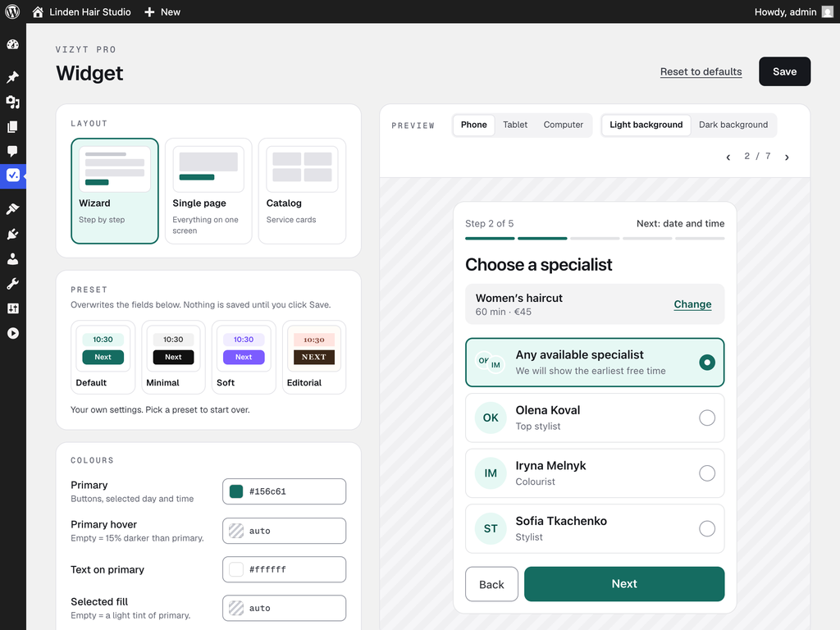Click the home icon for Linden Hair Studio
The width and height of the screenshot is (840, 630).
[x=38, y=11]
